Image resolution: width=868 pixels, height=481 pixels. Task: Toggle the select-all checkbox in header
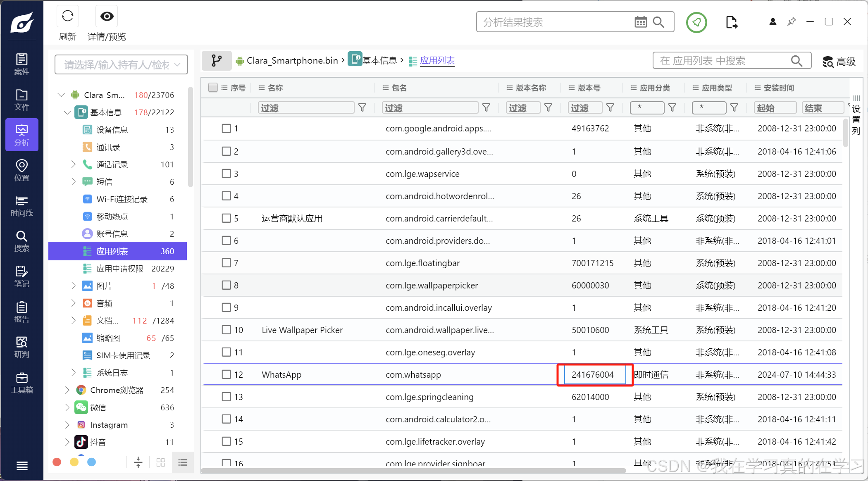pyautogui.click(x=213, y=88)
